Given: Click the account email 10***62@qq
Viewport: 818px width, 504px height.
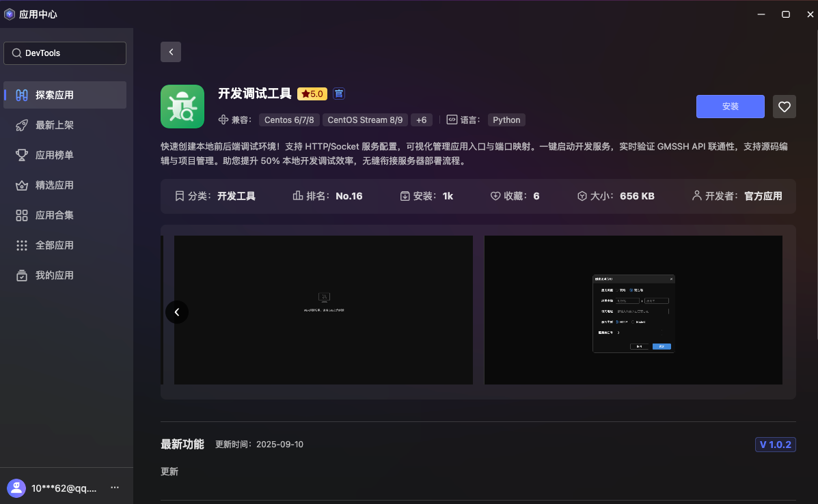Looking at the screenshot, I should click(x=64, y=488).
